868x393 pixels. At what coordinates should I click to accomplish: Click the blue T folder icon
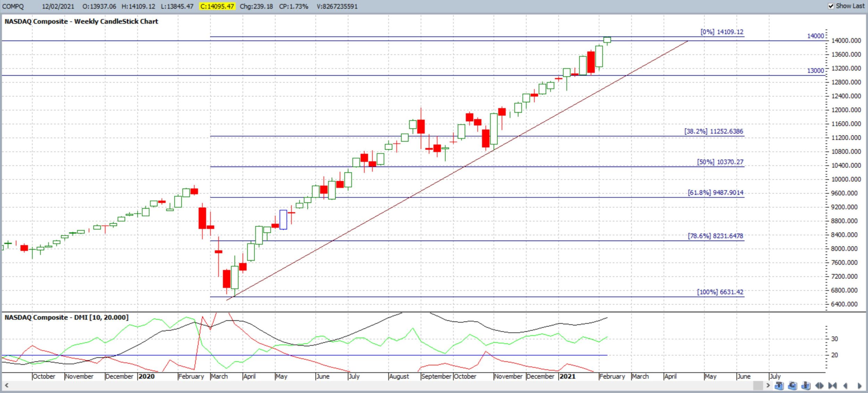pyautogui.click(x=779, y=386)
